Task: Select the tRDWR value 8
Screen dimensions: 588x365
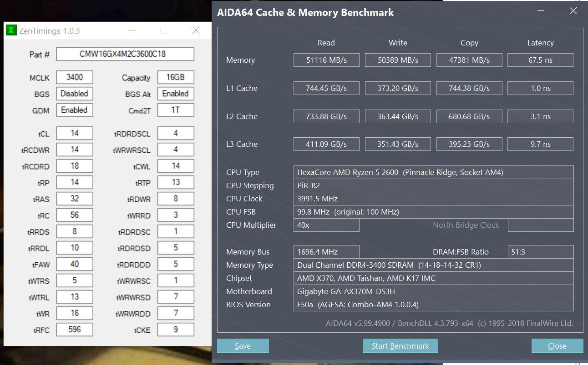Action: (x=176, y=199)
